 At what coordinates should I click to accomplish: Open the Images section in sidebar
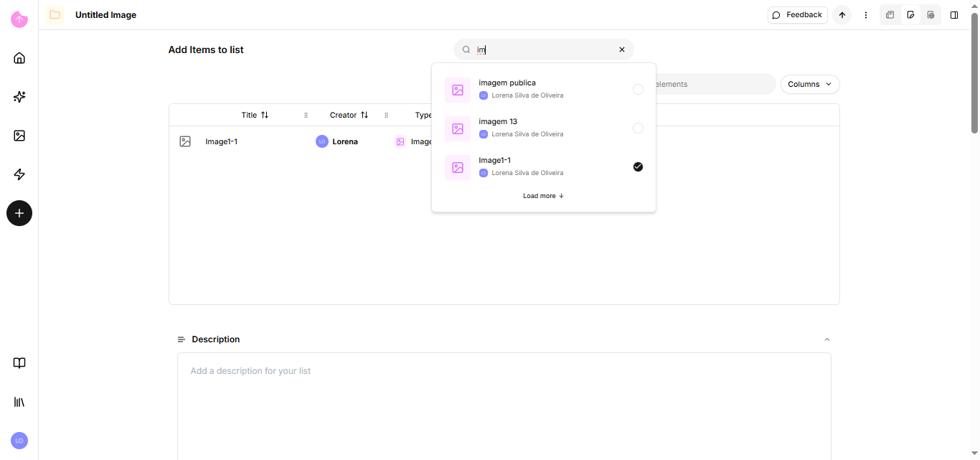point(19,136)
